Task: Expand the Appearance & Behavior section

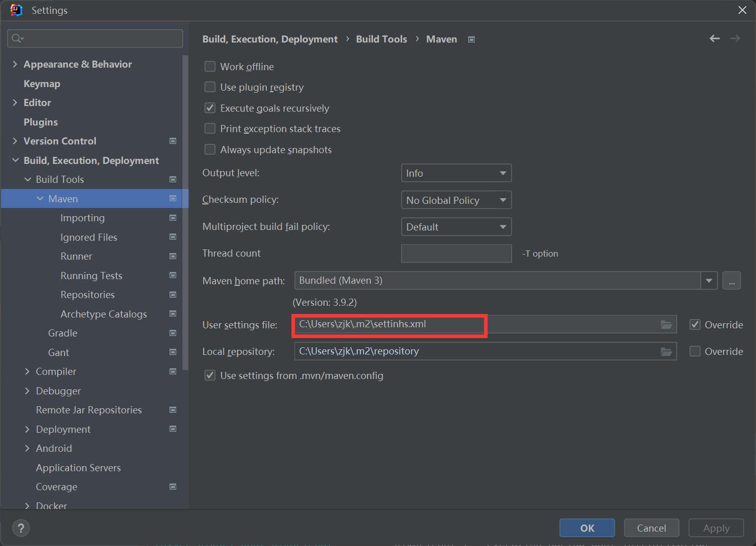Action: pos(15,64)
